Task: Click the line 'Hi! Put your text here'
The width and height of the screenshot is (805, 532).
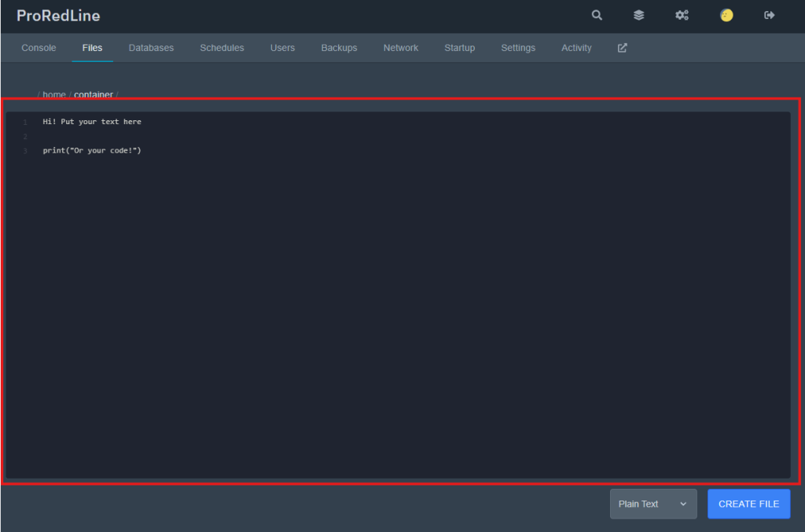Action: (x=92, y=122)
